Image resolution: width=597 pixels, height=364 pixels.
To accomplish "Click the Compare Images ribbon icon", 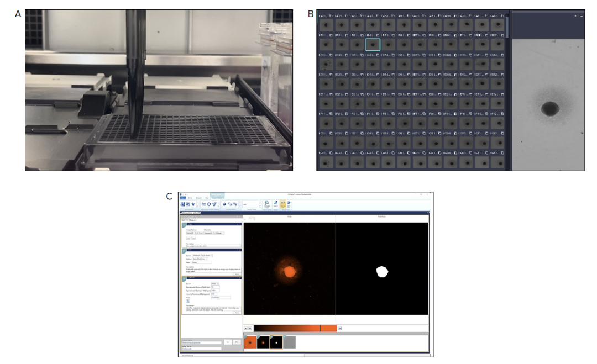I will 267,204.
